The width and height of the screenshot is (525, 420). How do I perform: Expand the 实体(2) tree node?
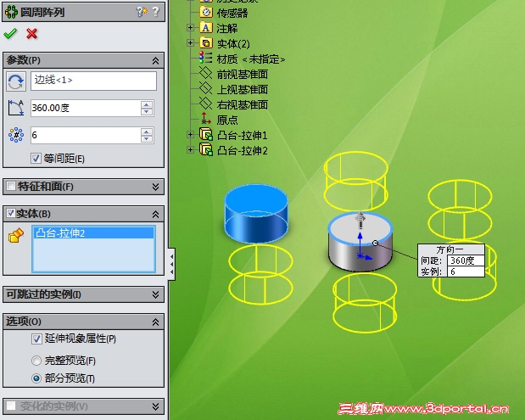(190, 43)
